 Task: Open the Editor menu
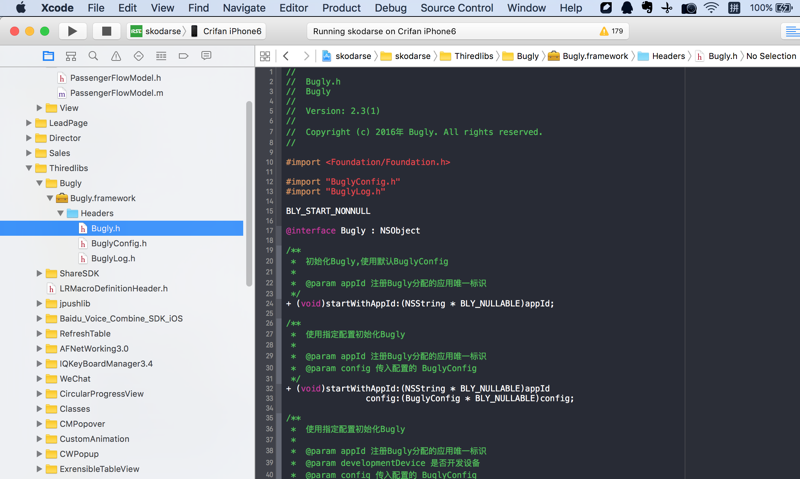coord(293,8)
